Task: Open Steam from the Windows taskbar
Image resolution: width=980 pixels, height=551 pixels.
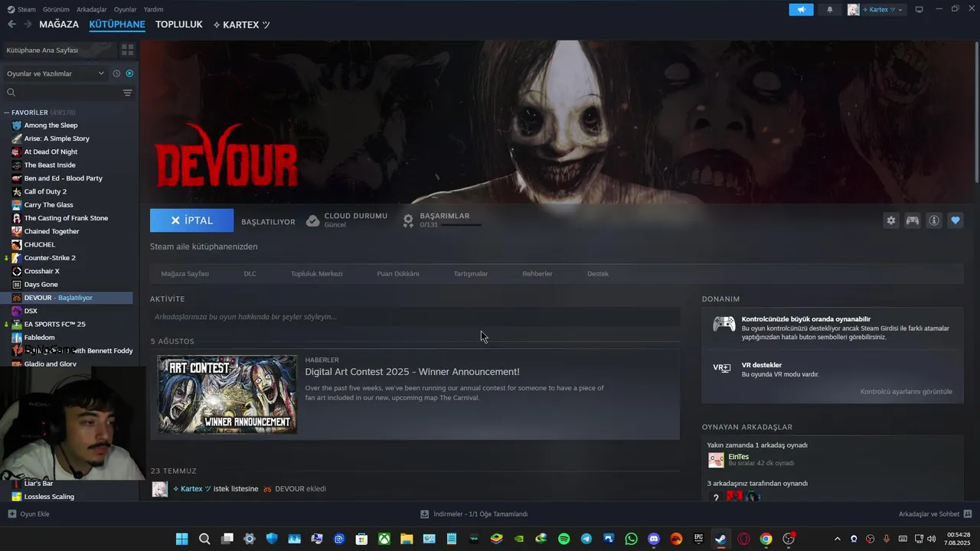Action: pyautogui.click(x=720, y=539)
